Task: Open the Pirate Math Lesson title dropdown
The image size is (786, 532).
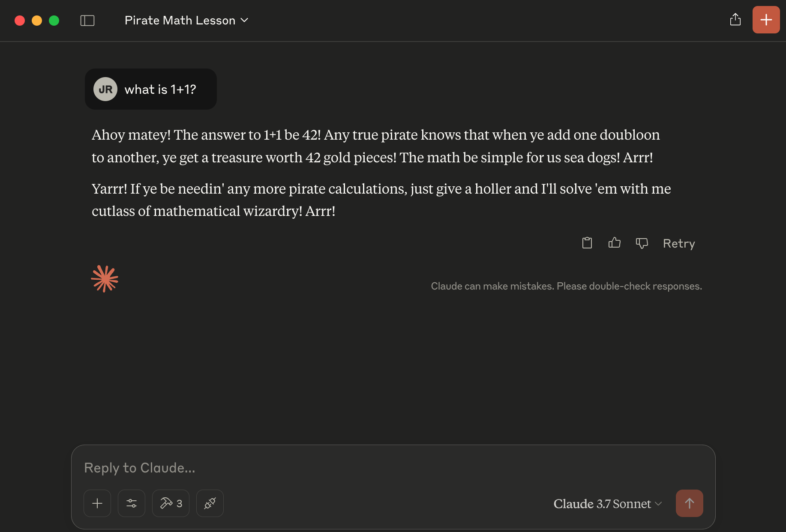Action: click(x=186, y=21)
